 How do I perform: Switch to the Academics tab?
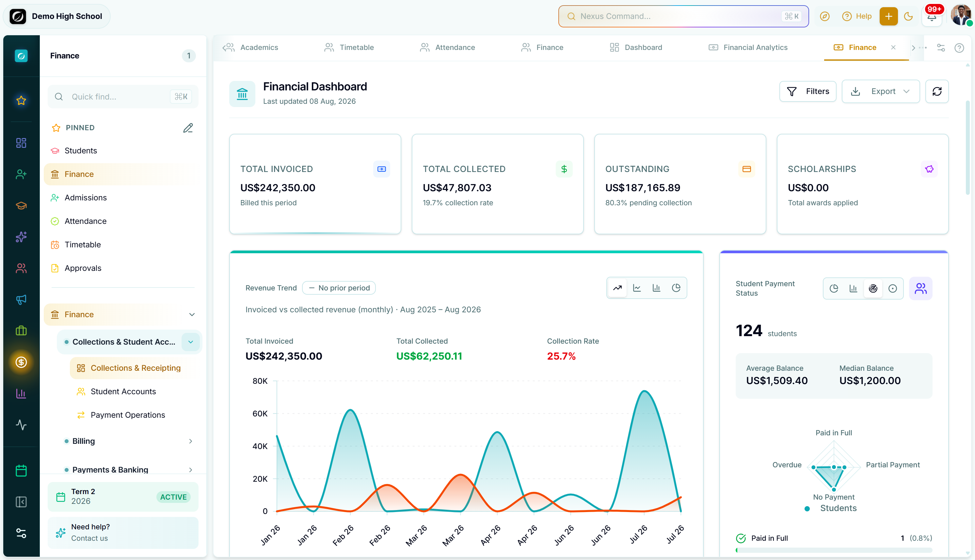point(252,47)
